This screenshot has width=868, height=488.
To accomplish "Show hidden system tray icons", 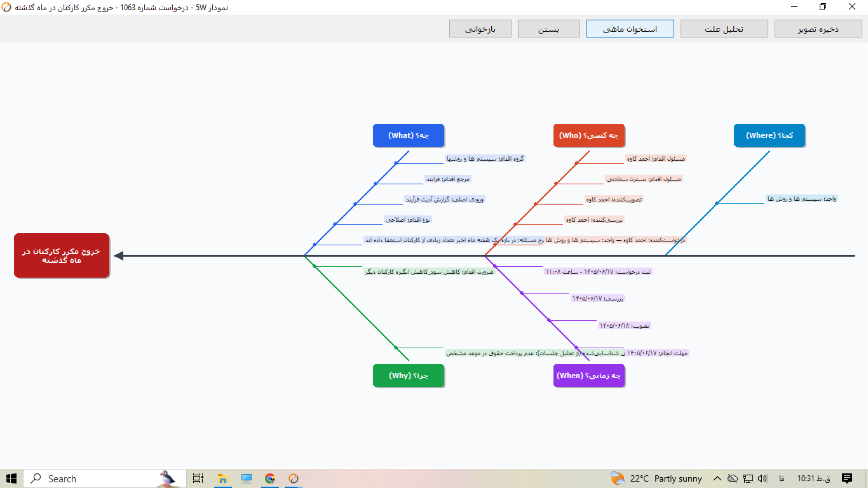I will [717, 478].
